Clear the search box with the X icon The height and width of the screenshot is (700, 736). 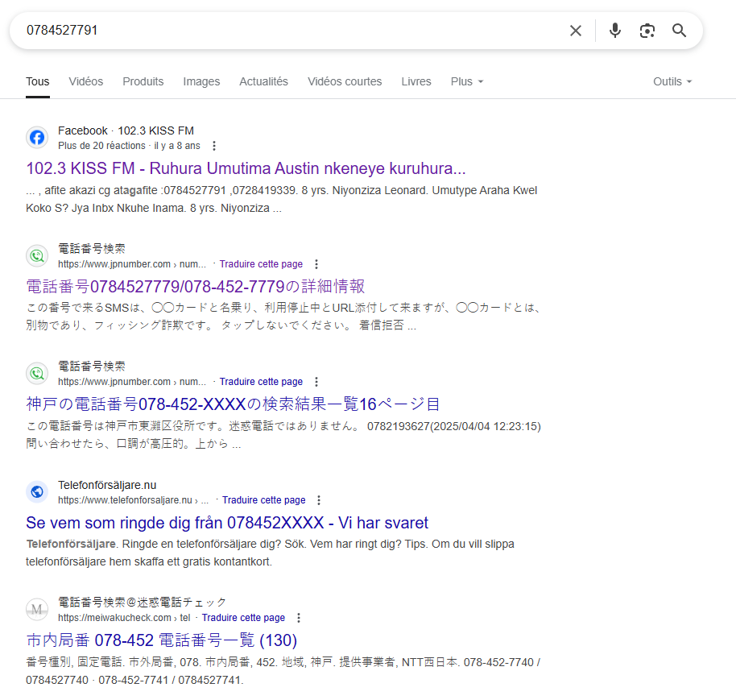pyautogui.click(x=576, y=31)
